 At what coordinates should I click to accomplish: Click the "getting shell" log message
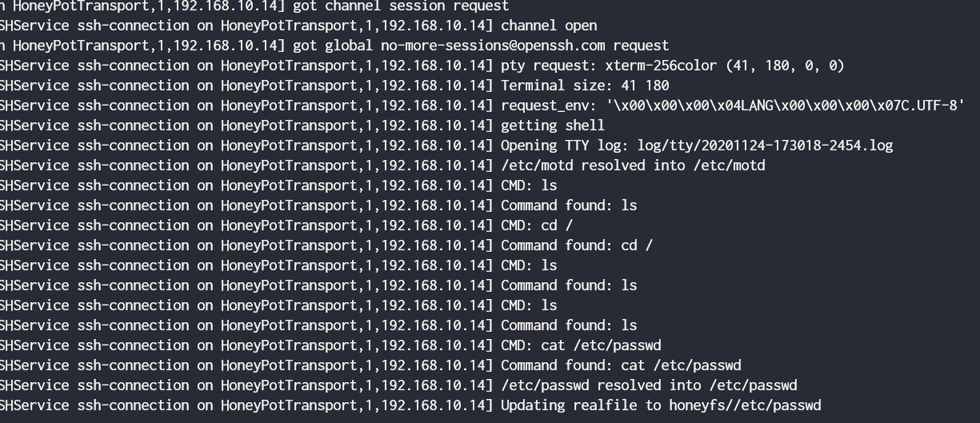[x=553, y=126]
